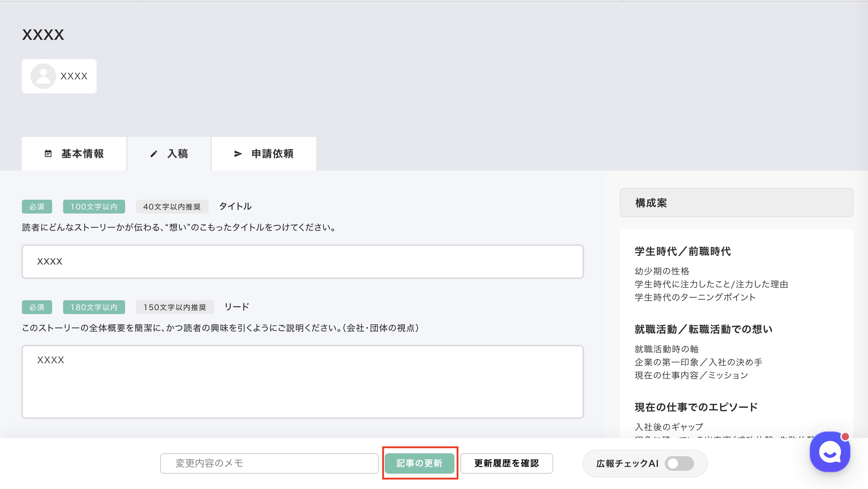Image resolution: width=868 pixels, height=489 pixels.
Task: Click the 必須 badge beside タイトル
Action: pyautogui.click(x=37, y=207)
